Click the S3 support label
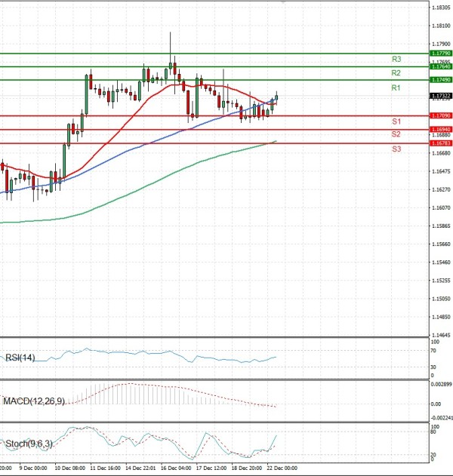The image size is (453, 476). (x=396, y=149)
